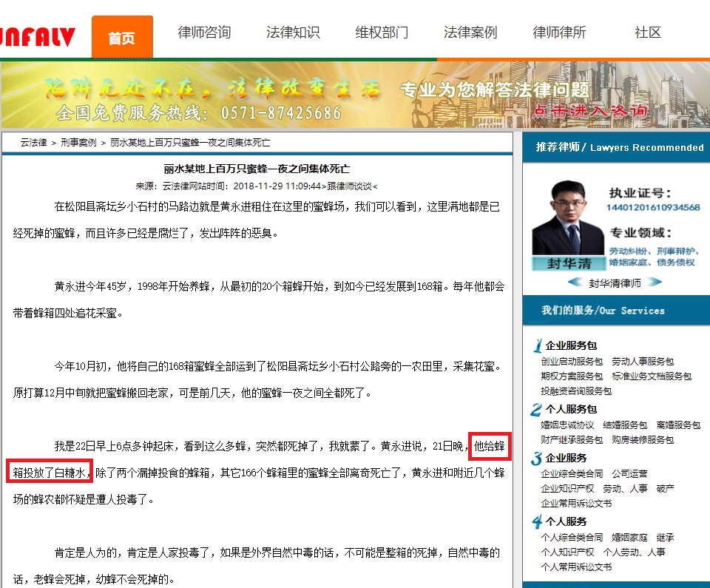Screen dimensions: 710x588
Task: Click the hotline banner number 0571-87425686
Action: click(x=281, y=113)
